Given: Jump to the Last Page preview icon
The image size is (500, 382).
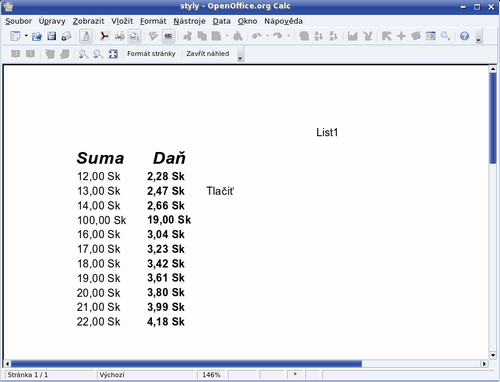Looking at the screenshot, I should click(x=65, y=54).
